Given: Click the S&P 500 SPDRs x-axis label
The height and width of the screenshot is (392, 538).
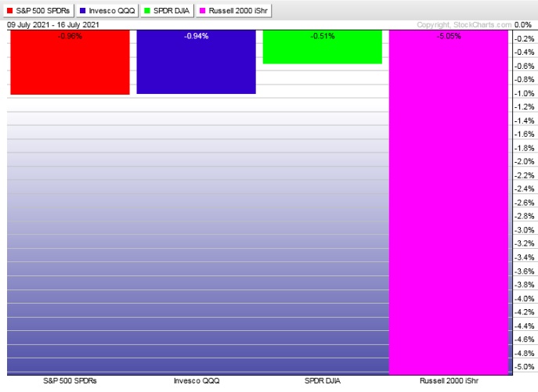Looking at the screenshot, I should (70, 381).
